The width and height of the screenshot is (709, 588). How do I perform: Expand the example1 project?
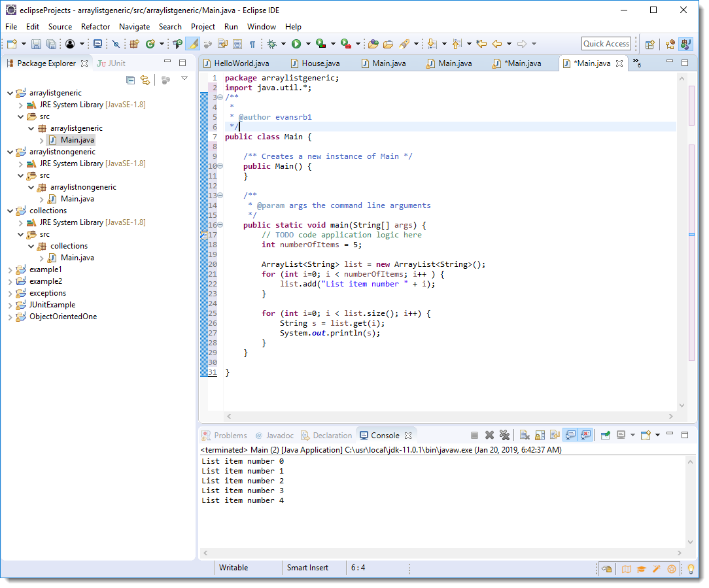tap(10, 270)
